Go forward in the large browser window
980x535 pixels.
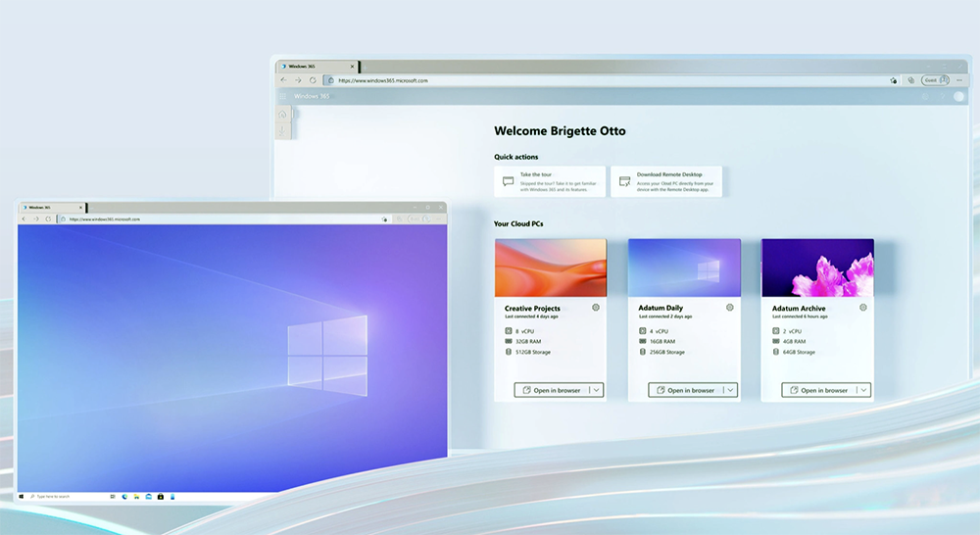click(298, 80)
